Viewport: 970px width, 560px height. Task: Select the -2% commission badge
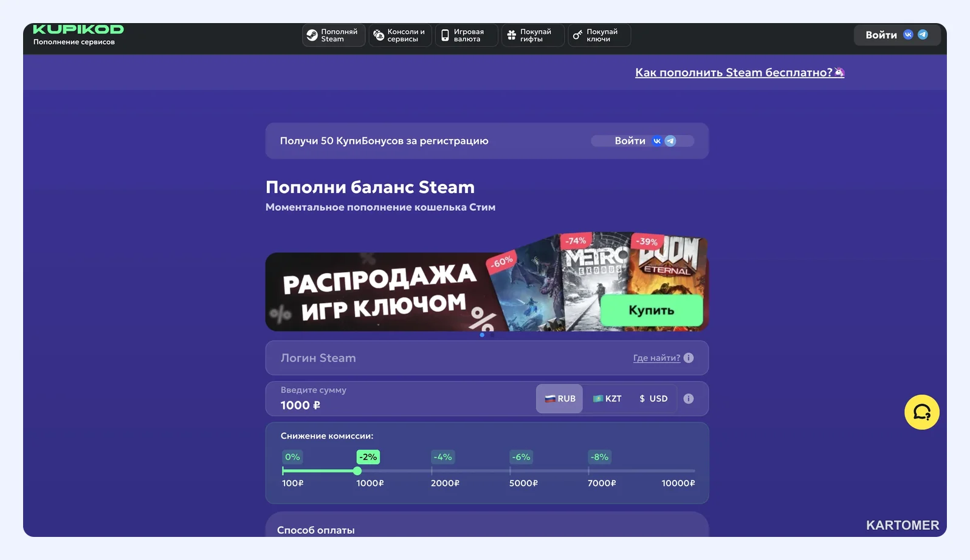coord(368,457)
